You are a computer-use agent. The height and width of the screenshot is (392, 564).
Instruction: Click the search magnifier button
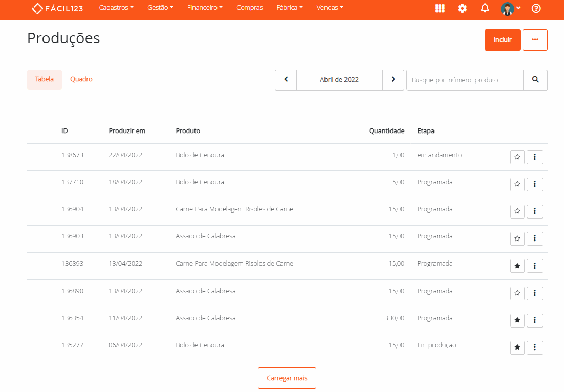coord(535,80)
